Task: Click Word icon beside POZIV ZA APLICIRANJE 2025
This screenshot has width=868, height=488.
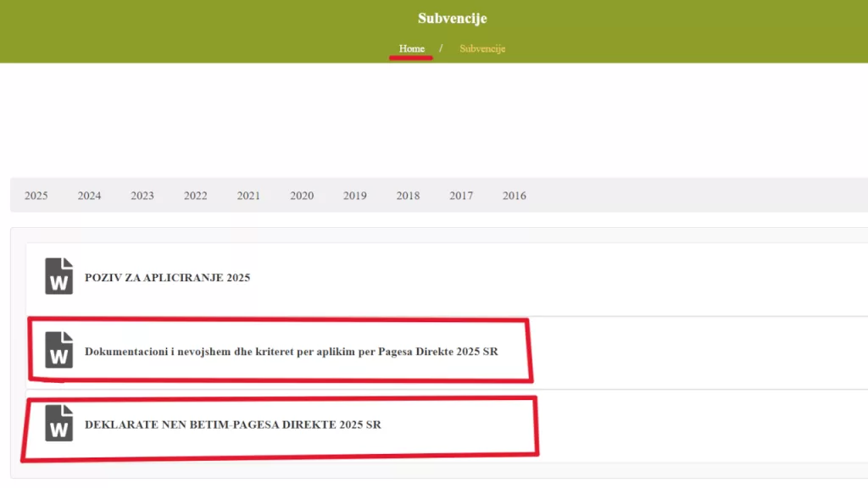Action: pos(58,277)
